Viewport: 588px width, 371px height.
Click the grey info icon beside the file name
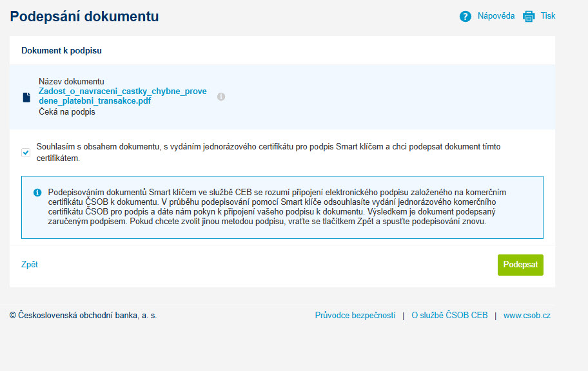tap(221, 97)
